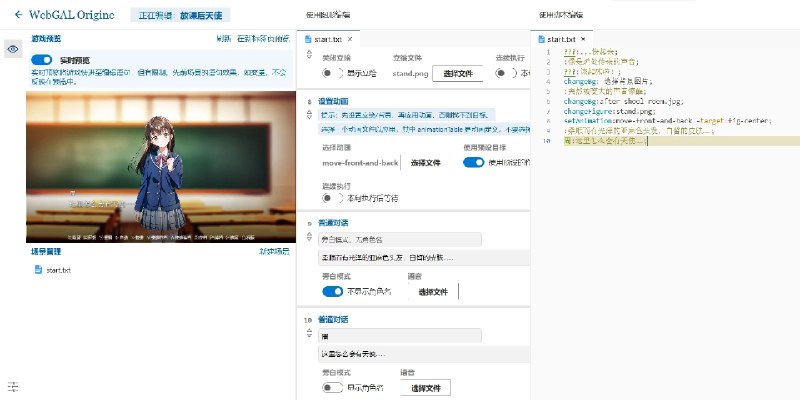Click the new scene link in scene management

273,251
